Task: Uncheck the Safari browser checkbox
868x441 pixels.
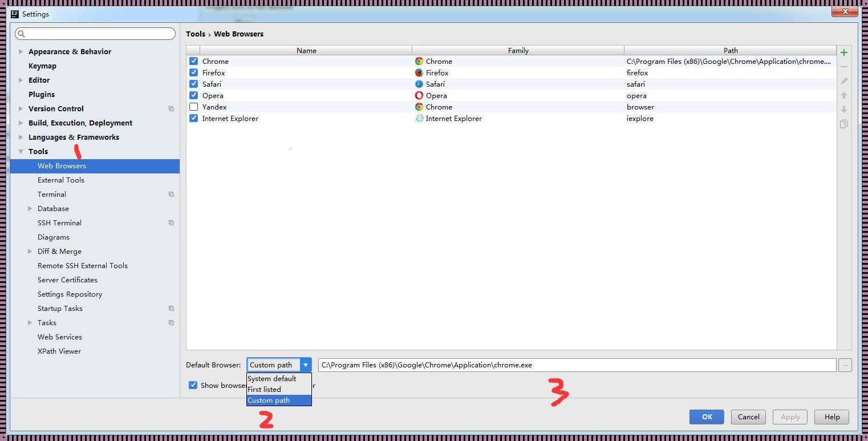Action: (194, 84)
